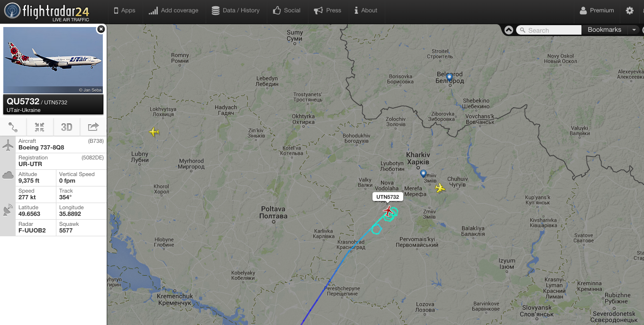Click the Add coverage link
The image size is (644, 325).
point(173,10)
